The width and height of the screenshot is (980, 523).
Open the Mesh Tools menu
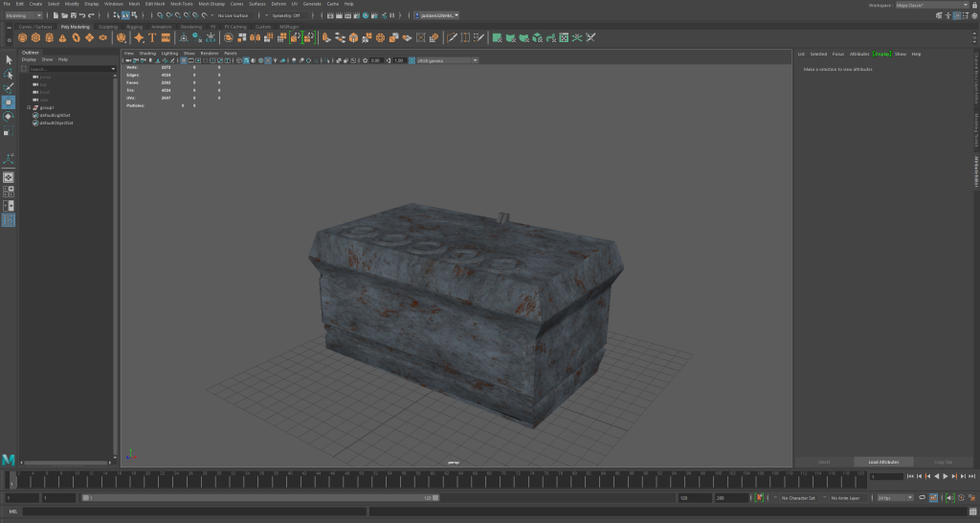(182, 4)
